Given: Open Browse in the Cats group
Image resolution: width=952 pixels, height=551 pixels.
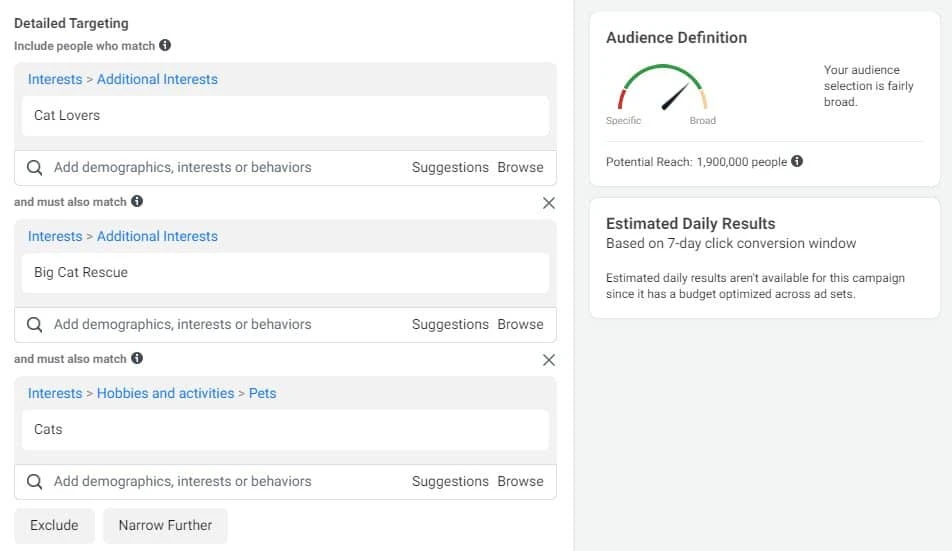Looking at the screenshot, I should coord(520,481).
